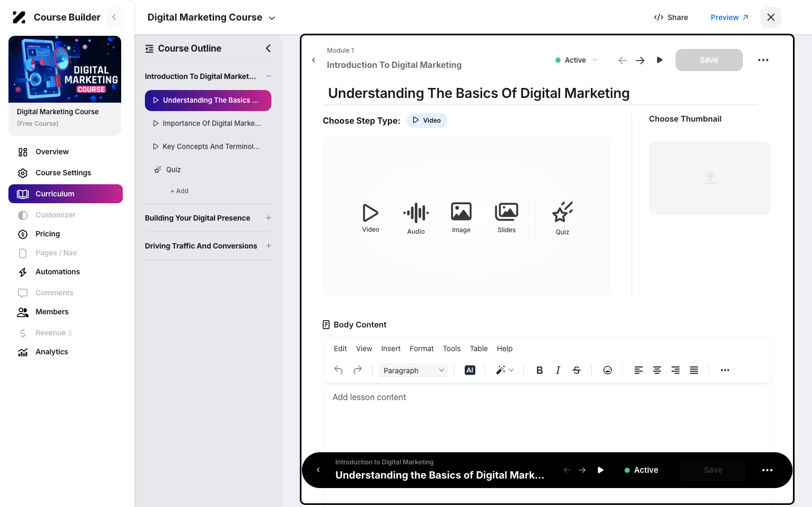Align text right
This screenshot has height=507, width=812.
[676, 370]
